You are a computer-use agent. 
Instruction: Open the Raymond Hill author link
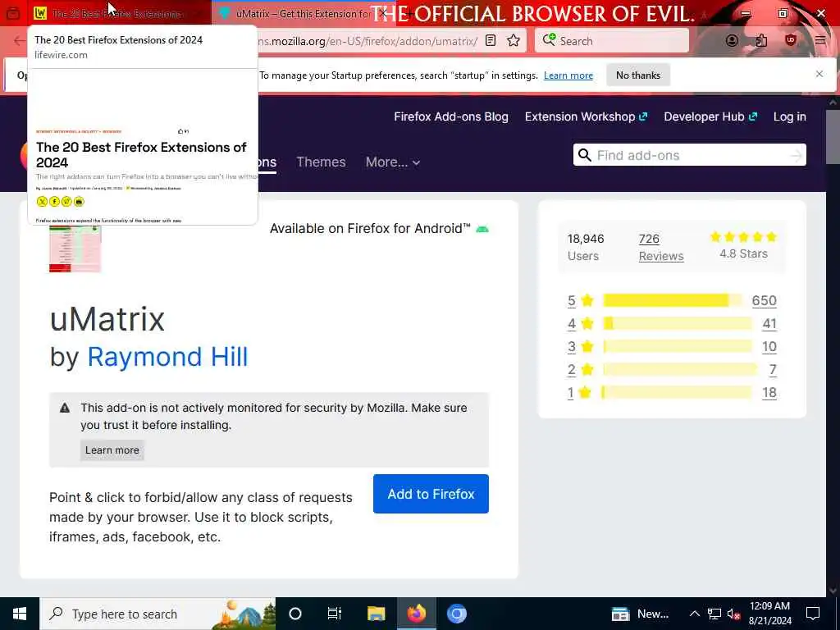(167, 357)
